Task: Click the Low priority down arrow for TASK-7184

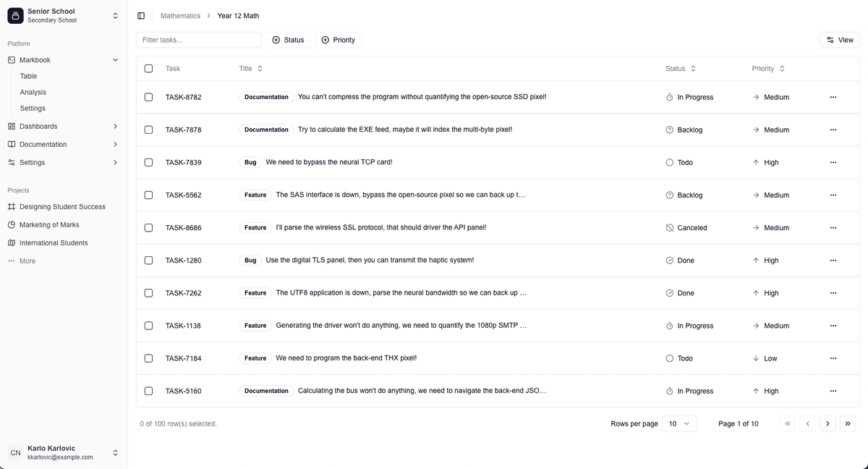Action: coord(756,358)
